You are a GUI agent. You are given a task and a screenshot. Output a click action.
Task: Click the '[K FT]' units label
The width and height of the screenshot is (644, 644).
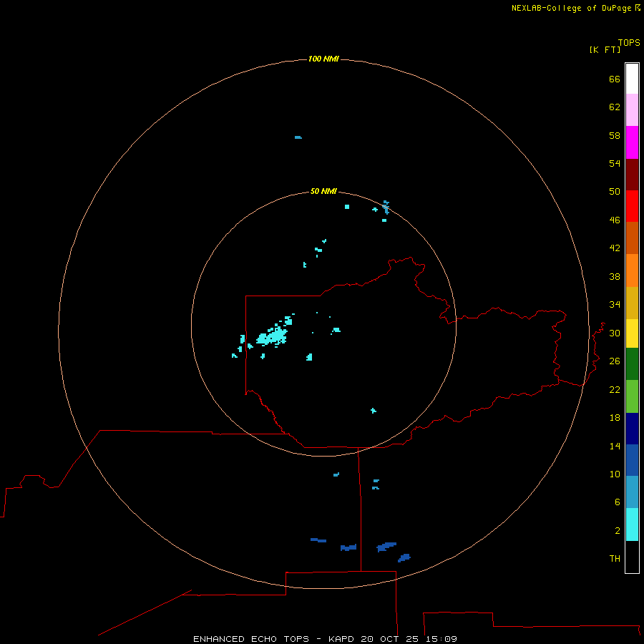[605, 49]
